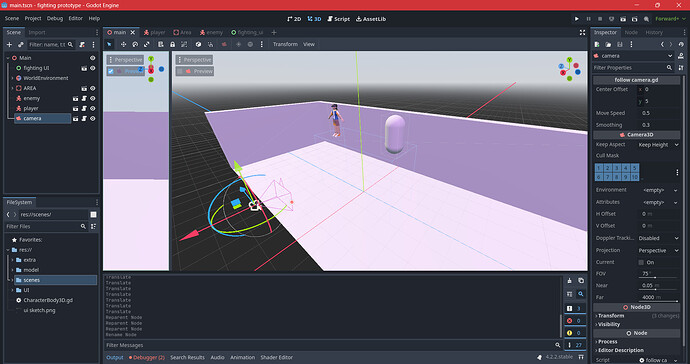Viewport: 690px width, 364px height.
Task: Toggle sun preview in 3D toolbar
Action: (x=239, y=44)
